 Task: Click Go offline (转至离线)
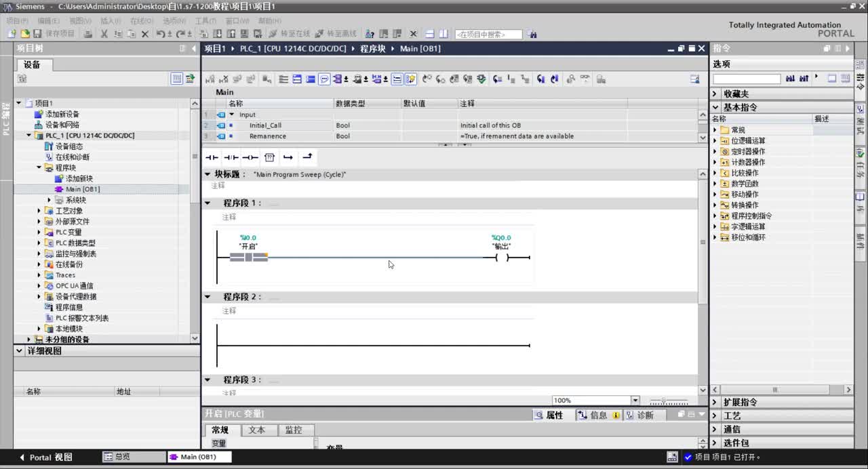[x=336, y=34]
